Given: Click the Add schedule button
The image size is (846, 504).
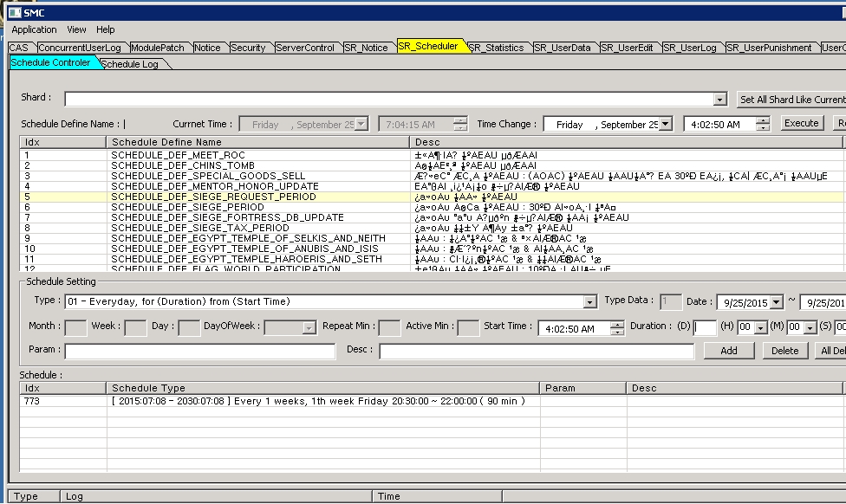Looking at the screenshot, I should tap(728, 351).
